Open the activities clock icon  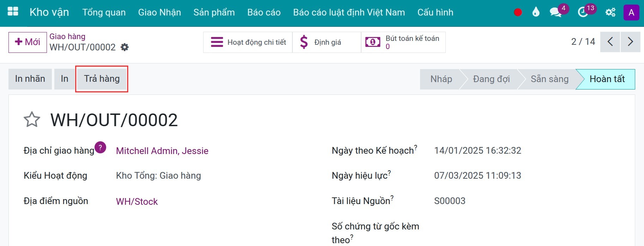tap(583, 12)
